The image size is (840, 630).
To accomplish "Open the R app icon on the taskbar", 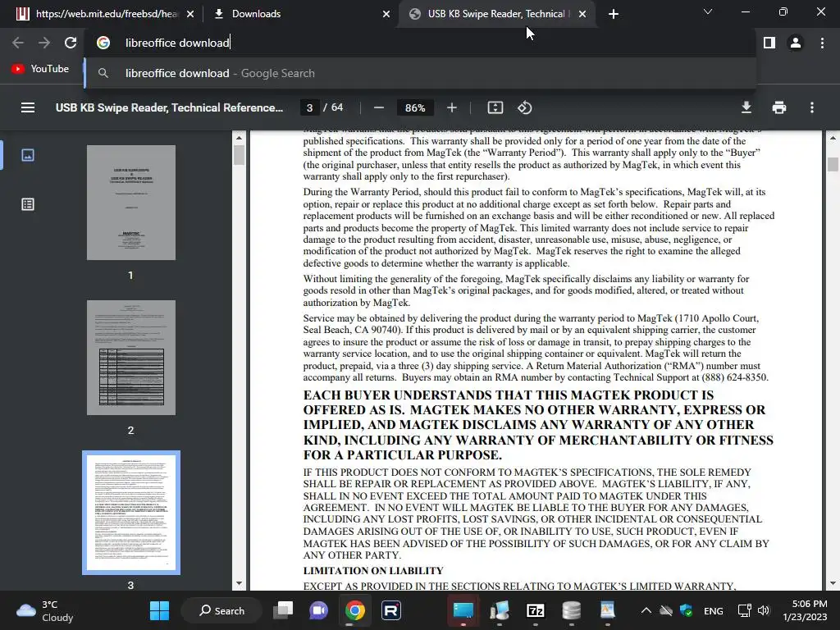I will pyautogui.click(x=391, y=610).
